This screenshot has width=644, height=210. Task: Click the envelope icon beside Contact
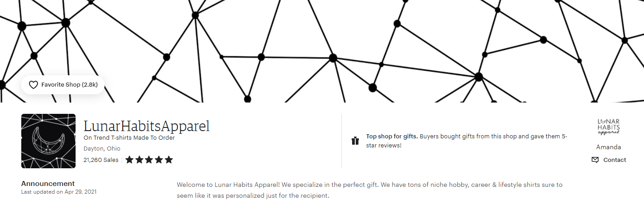click(x=595, y=160)
